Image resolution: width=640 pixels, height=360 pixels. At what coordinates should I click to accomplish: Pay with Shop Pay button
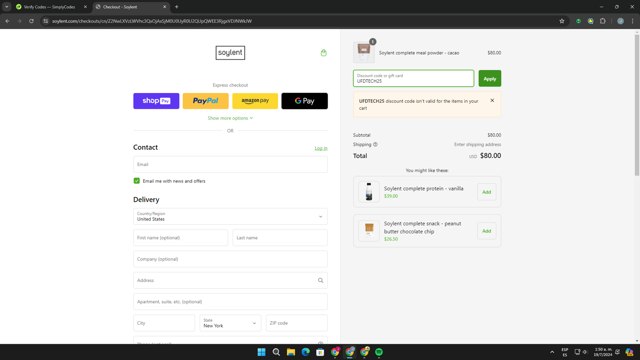click(x=156, y=101)
